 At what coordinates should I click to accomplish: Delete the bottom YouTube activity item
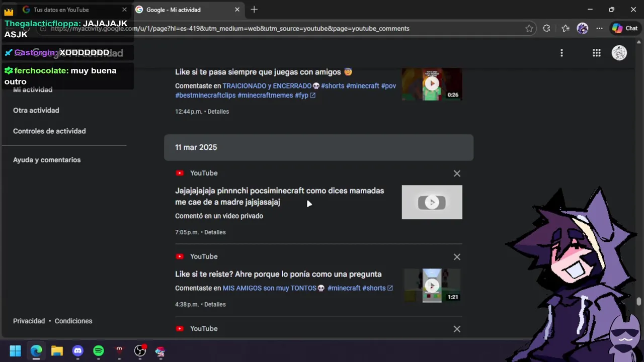click(x=457, y=329)
